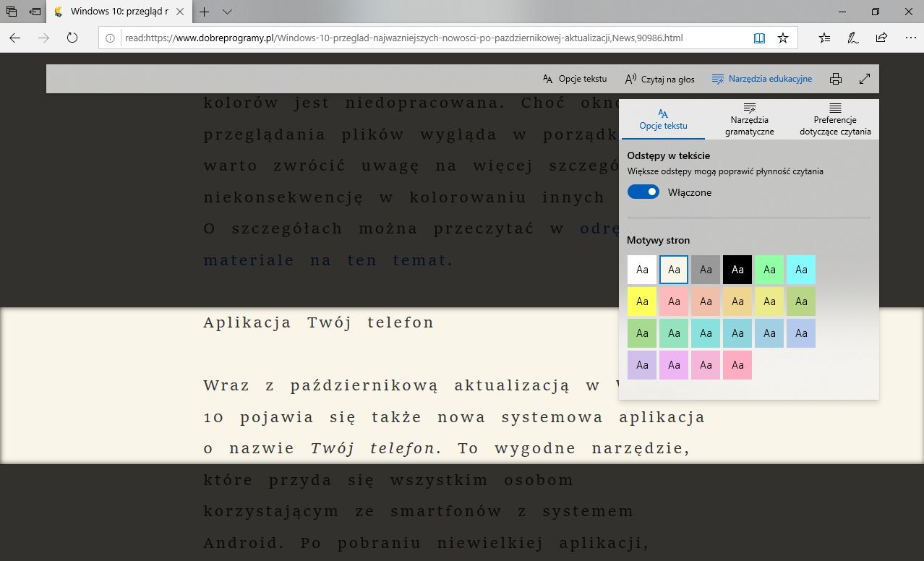Activate Czytaj na głos feature

tap(659, 78)
